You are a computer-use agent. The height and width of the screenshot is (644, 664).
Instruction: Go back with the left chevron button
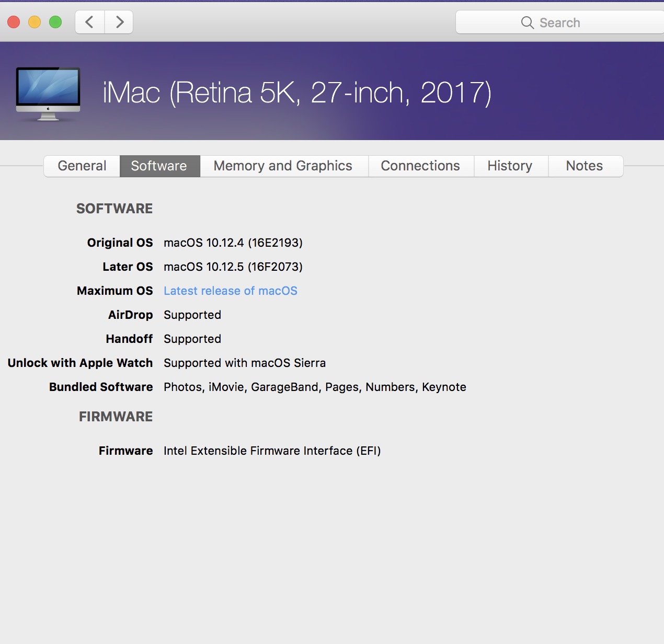point(90,22)
